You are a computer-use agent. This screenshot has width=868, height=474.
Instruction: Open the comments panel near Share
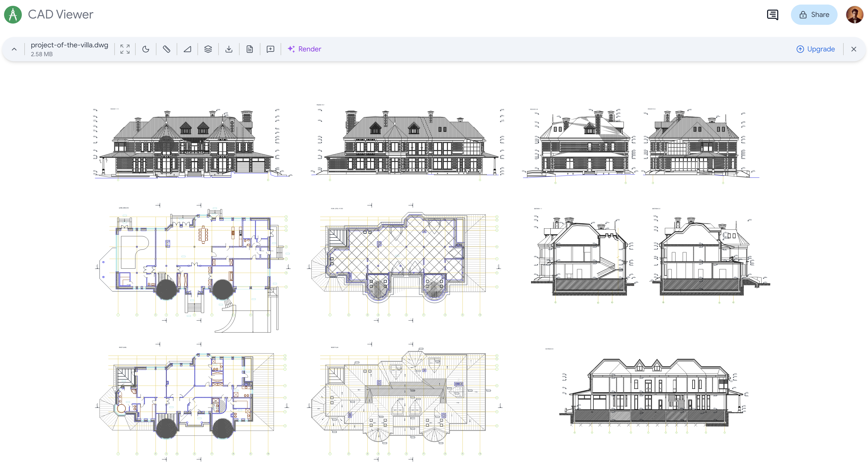tap(772, 14)
